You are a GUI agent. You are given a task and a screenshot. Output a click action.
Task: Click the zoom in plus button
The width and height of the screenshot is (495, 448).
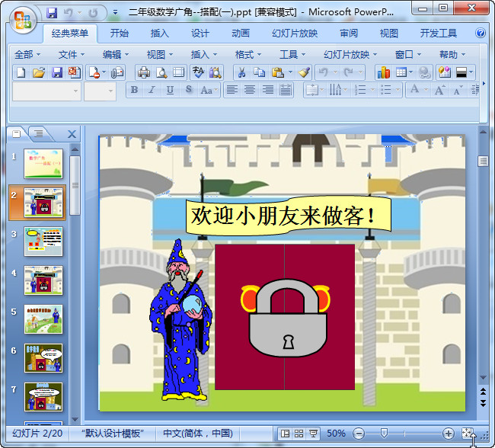449,434
